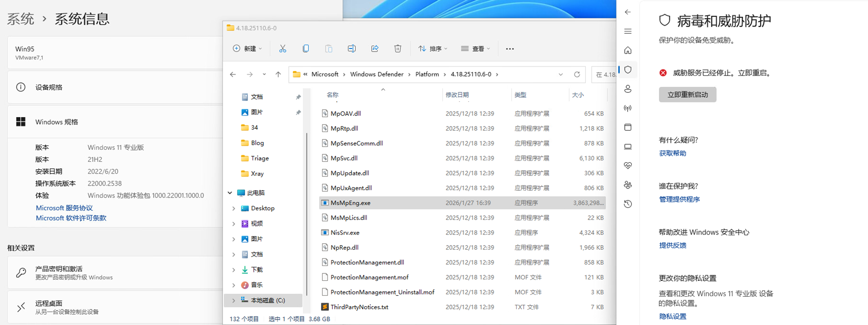The width and height of the screenshot is (868, 325).
Task: Open Microsoft 服务协议 link in Settings
Action: coord(64,208)
